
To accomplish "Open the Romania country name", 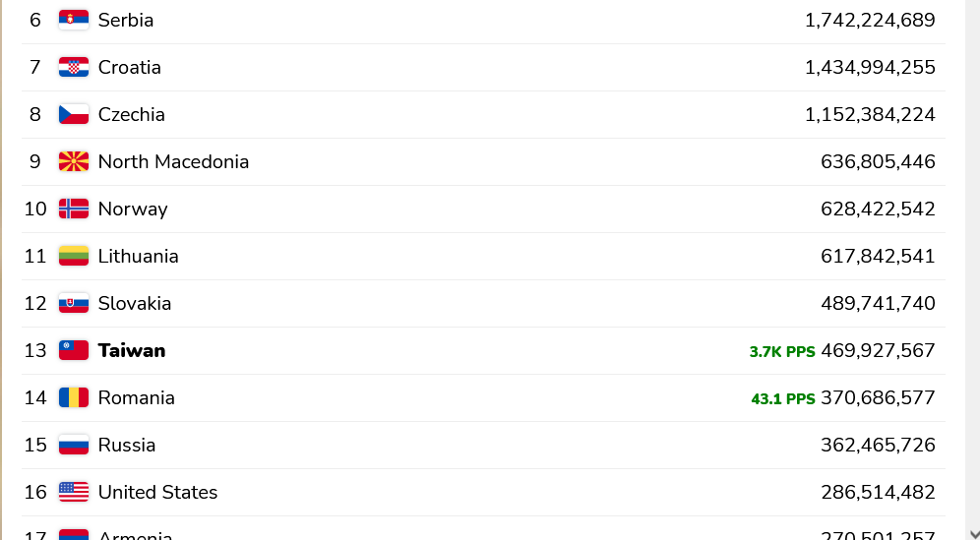I will (136, 397).
